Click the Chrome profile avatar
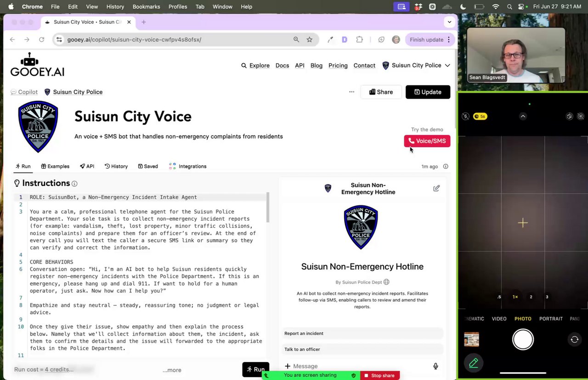The image size is (588, 380). tap(396, 39)
